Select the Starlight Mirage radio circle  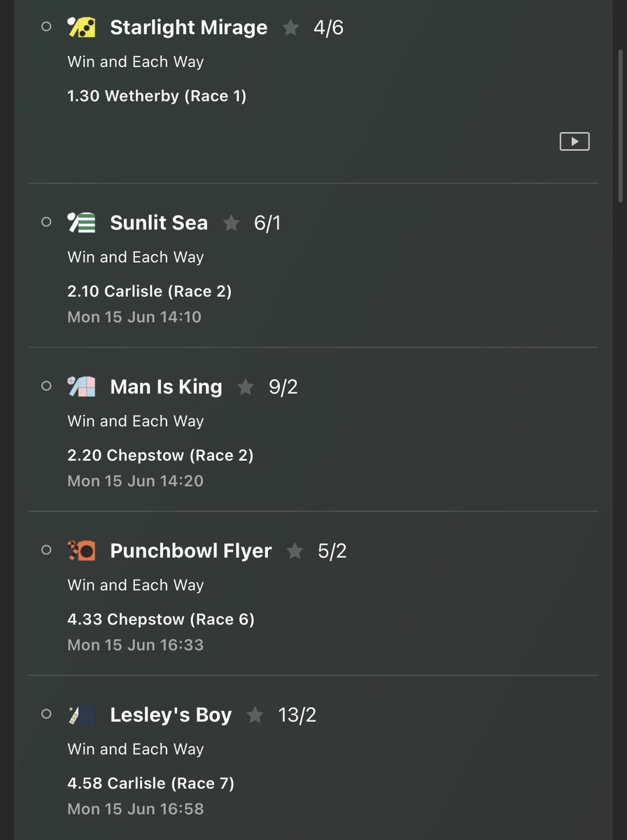pos(46,27)
